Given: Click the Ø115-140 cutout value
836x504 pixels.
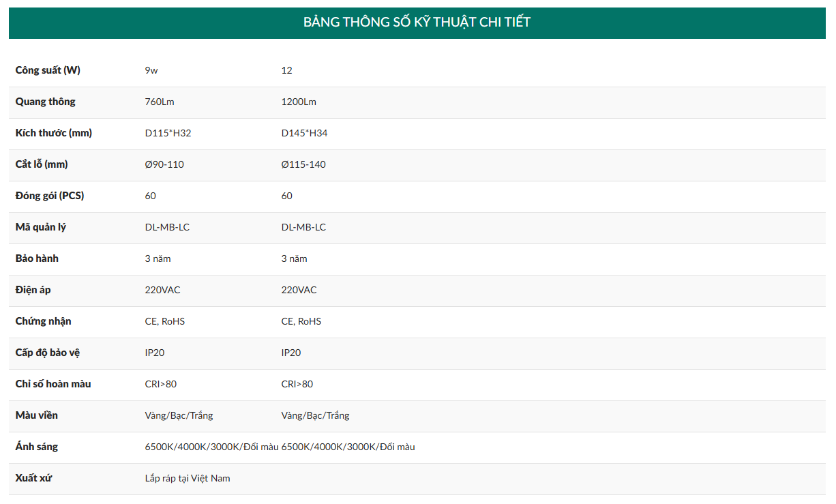Looking at the screenshot, I should (303, 164).
